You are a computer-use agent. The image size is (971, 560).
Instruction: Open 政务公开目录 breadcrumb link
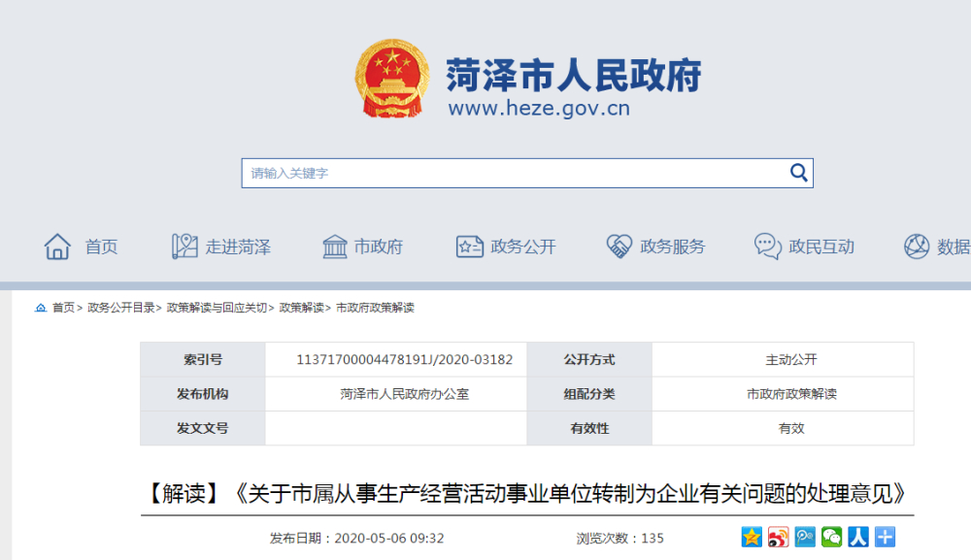121,308
